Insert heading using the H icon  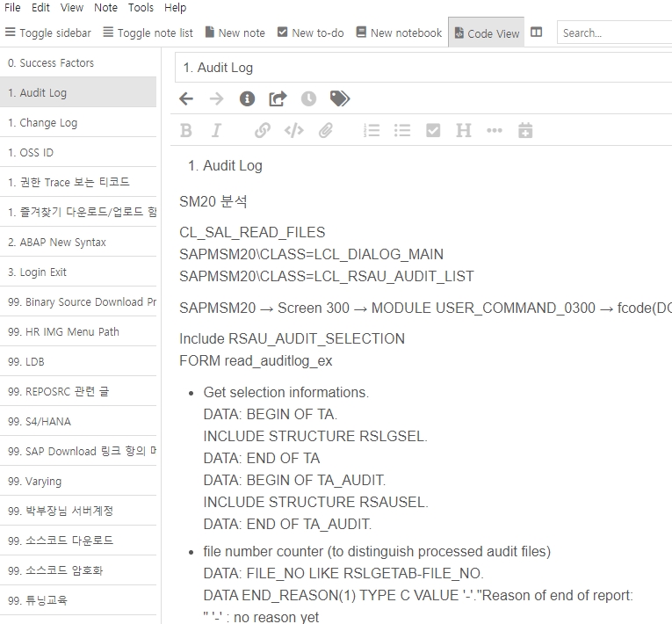coord(464,131)
